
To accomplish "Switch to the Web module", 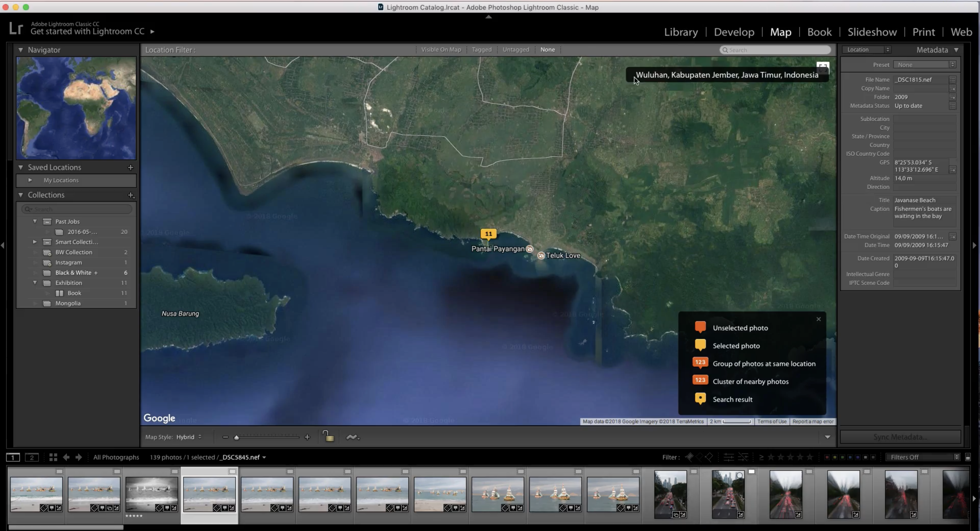I will tap(961, 32).
